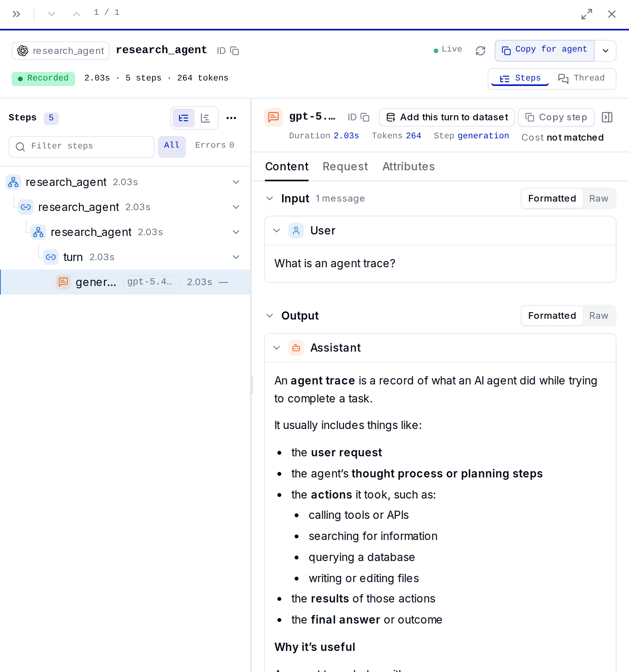
Task: Collapse the User message
Action: [277, 231]
